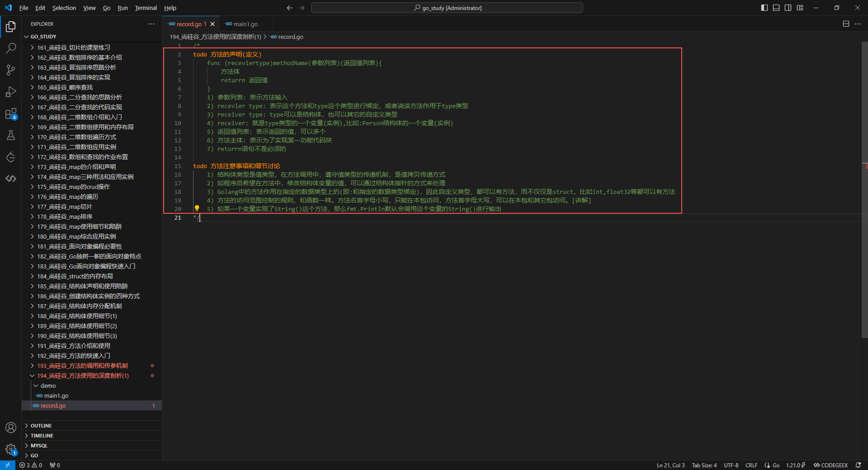Image resolution: width=868 pixels, height=470 pixels.
Task: Click the editor vertical scrollbar
Action: (864, 190)
